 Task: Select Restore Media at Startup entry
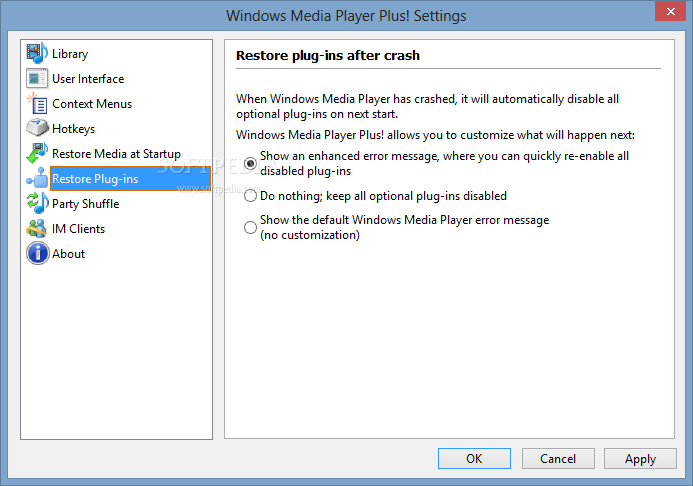click(116, 154)
